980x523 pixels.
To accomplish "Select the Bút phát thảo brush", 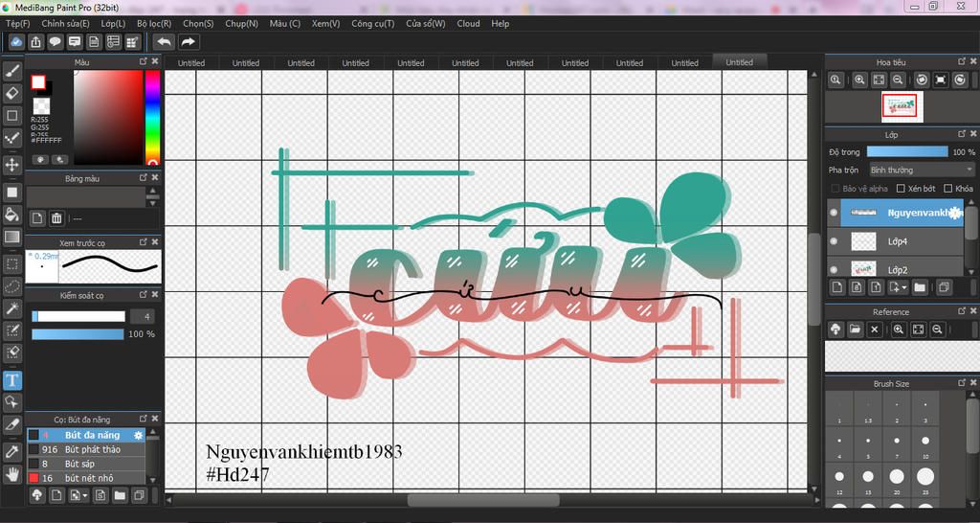I will tap(87, 449).
